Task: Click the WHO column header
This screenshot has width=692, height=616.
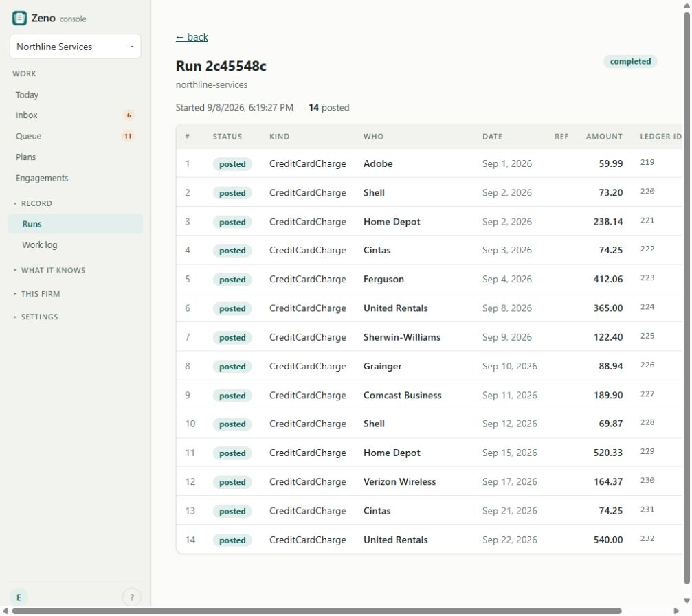Action: pos(373,137)
